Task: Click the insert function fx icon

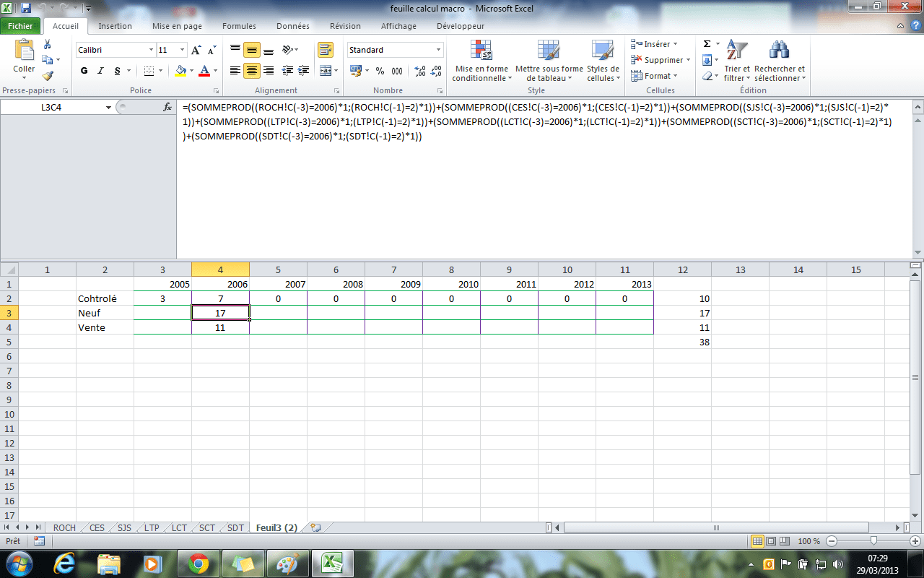Action: tap(168, 107)
